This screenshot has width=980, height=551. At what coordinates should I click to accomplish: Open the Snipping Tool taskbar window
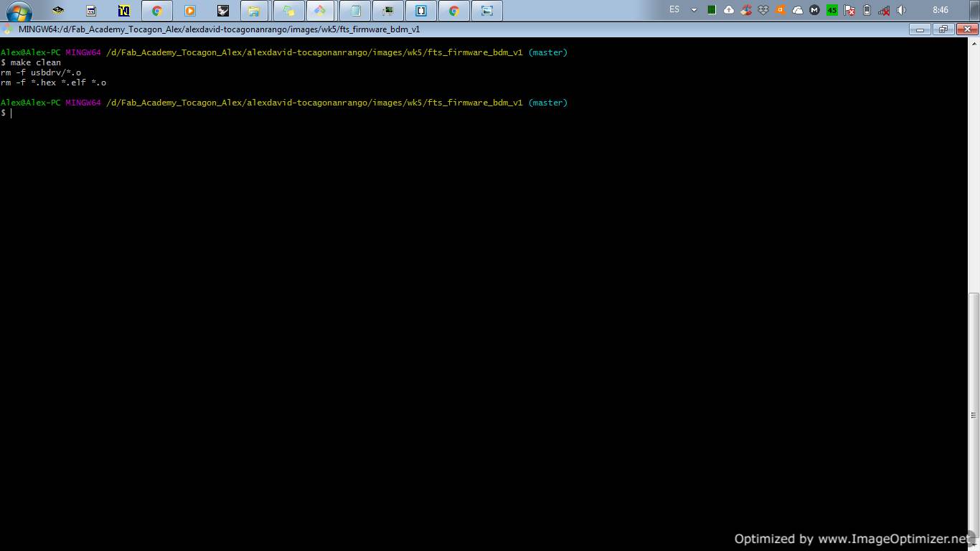(x=487, y=11)
